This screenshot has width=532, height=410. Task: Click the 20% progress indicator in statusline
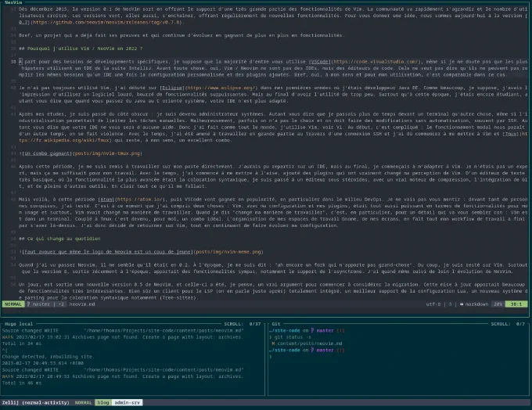498,304
